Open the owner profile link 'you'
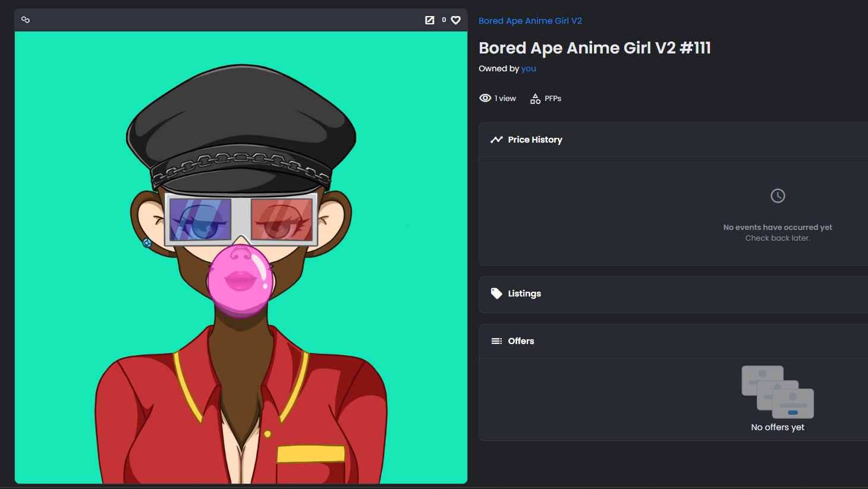Viewport: 868px width, 489px height. point(529,68)
